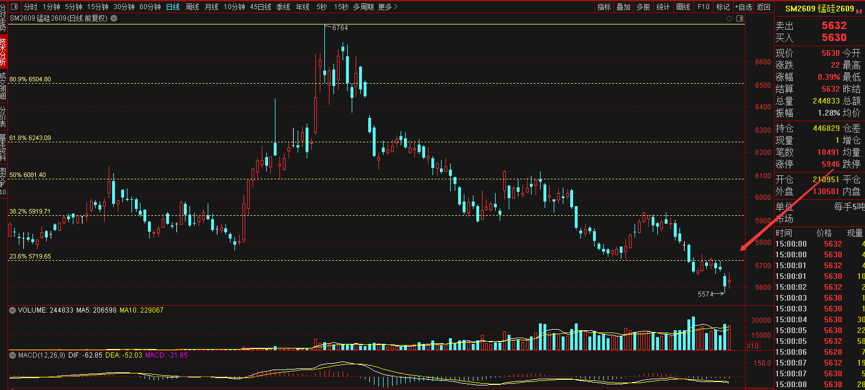The width and height of the screenshot is (865, 390).
Task: Click the 涨幅 value 0.39%
Action: [x=829, y=77]
